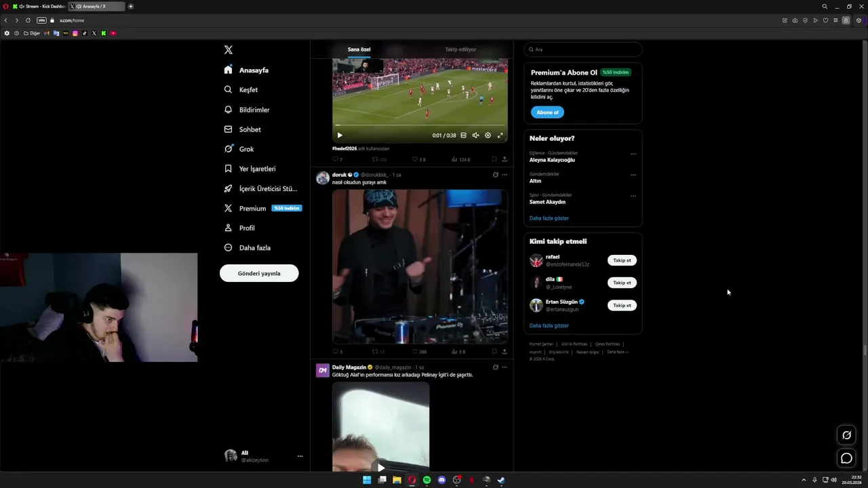The height and width of the screenshot is (488, 868).
Task: Switch to Takip ediliyor tab
Action: pyautogui.click(x=460, y=49)
